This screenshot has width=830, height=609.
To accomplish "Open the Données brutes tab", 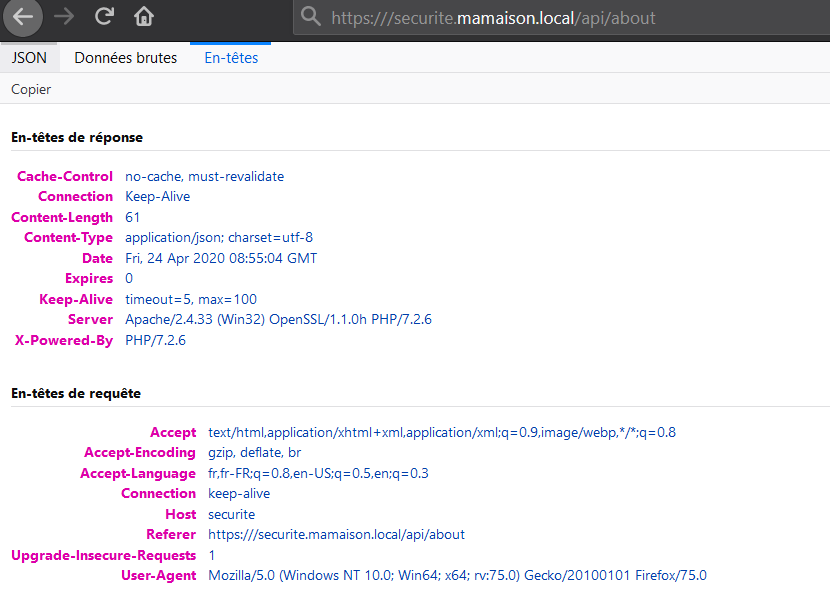I will (x=125, y=58).
